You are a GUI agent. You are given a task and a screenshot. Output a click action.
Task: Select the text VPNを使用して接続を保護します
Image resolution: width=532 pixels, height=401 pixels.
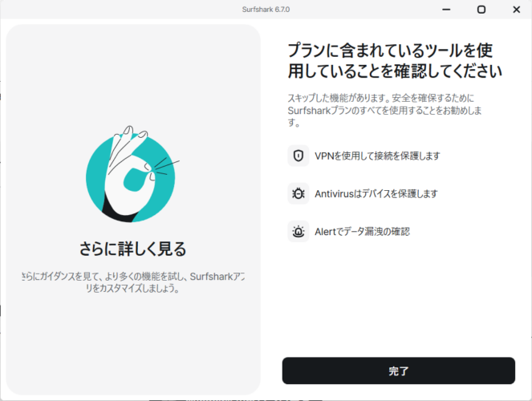[x=377, y=156]
